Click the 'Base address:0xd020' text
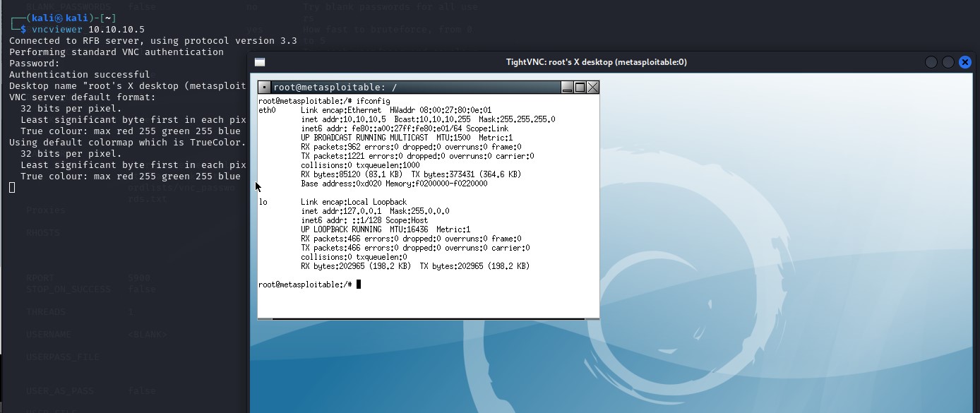The width and height of the screenshot is (980, 413). [x=343, y=184]
